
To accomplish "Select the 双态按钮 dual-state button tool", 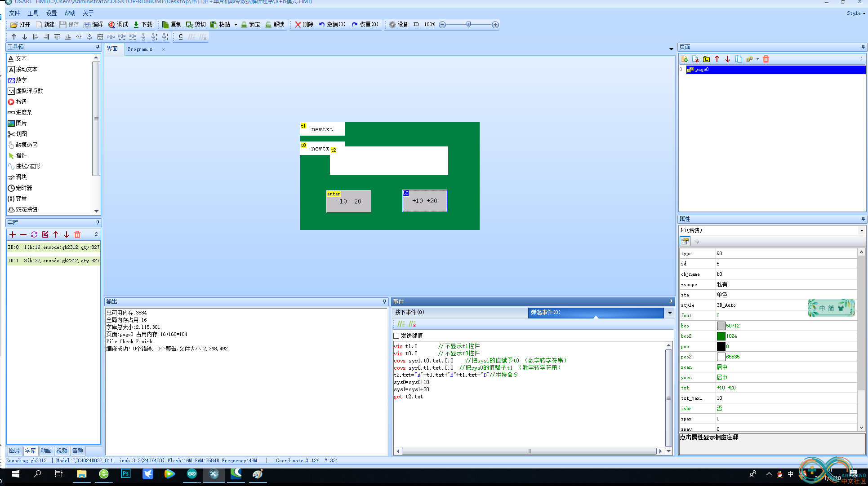I will click(23, 209).
